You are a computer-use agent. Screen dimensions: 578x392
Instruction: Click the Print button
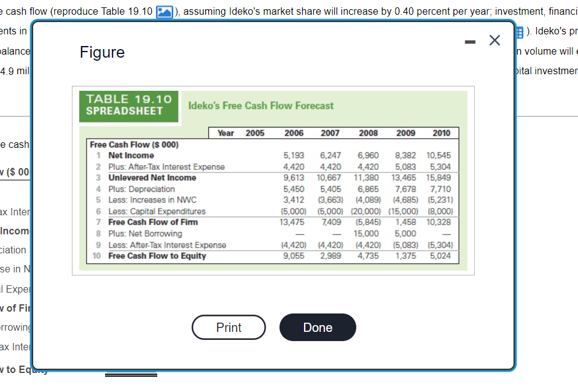228,327
